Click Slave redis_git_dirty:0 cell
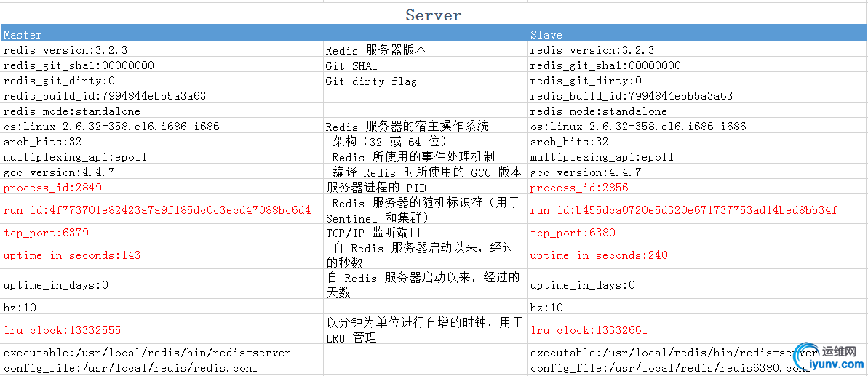 tap(698, 81)
